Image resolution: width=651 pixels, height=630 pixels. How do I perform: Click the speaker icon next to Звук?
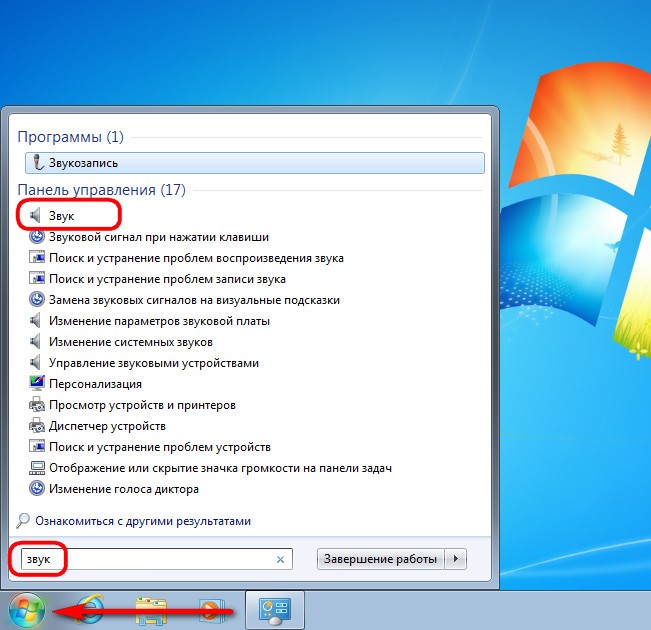pos(37,215)
